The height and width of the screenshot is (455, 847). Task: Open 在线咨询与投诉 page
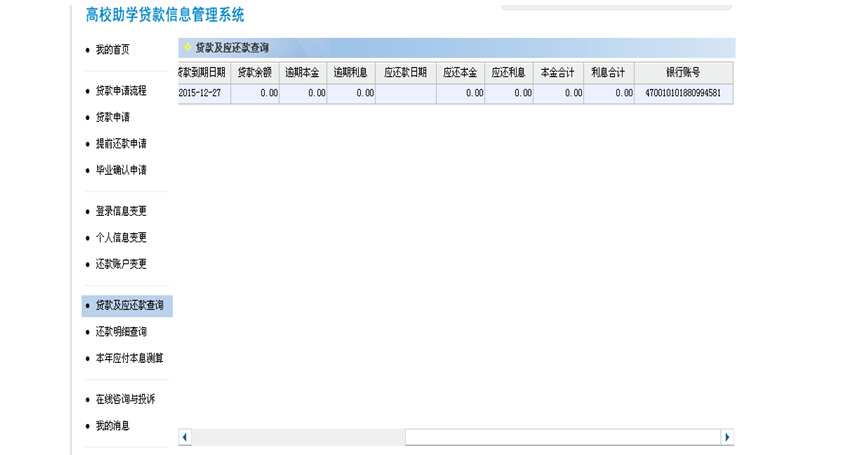coord(125,399)
